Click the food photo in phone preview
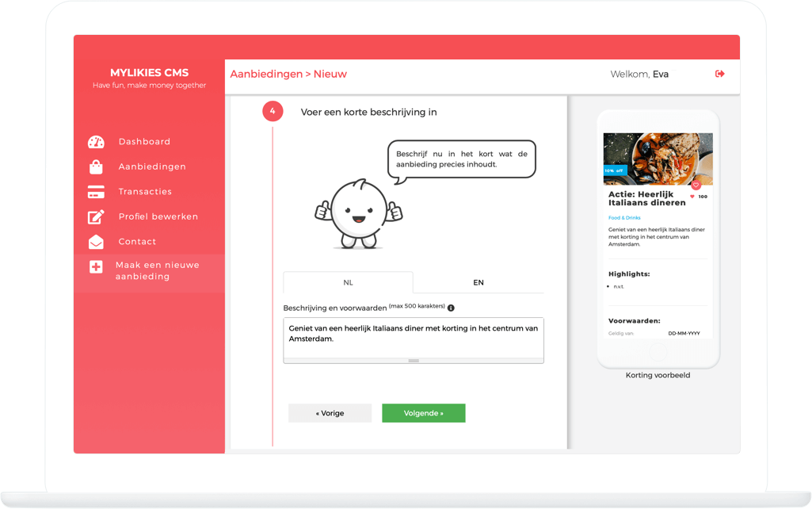Screen dimensions: 812x509 (x=658, y=159)
